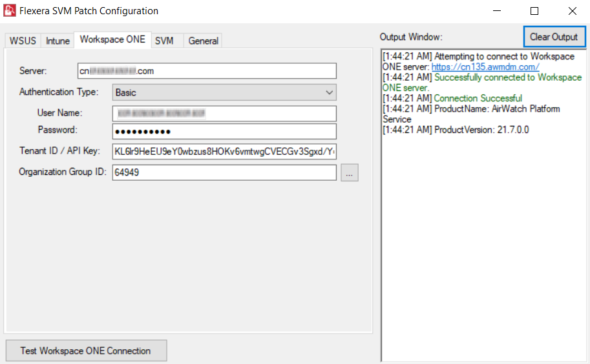Maximize the Patch Configuration window

(x=534, y=11)
